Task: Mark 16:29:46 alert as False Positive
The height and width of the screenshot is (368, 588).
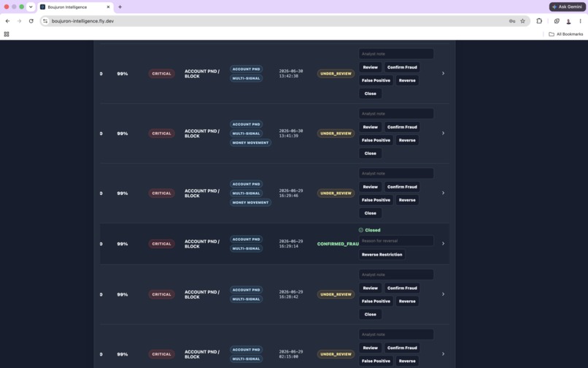Action: click(376, 200)
